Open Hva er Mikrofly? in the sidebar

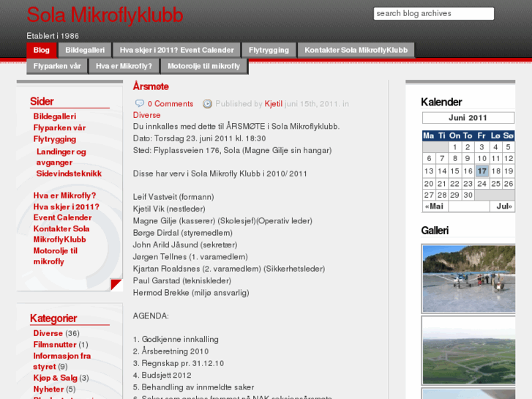(x=64, y=195)
